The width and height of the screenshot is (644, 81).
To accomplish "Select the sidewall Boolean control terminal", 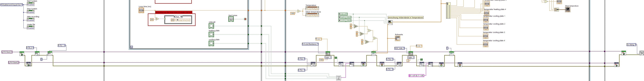I will click(211, 26).
